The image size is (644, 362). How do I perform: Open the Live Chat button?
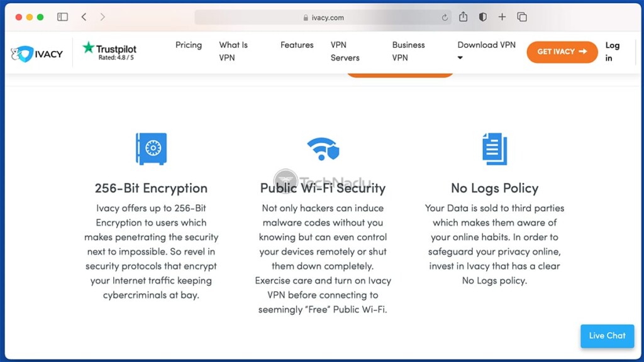(607, 336)
